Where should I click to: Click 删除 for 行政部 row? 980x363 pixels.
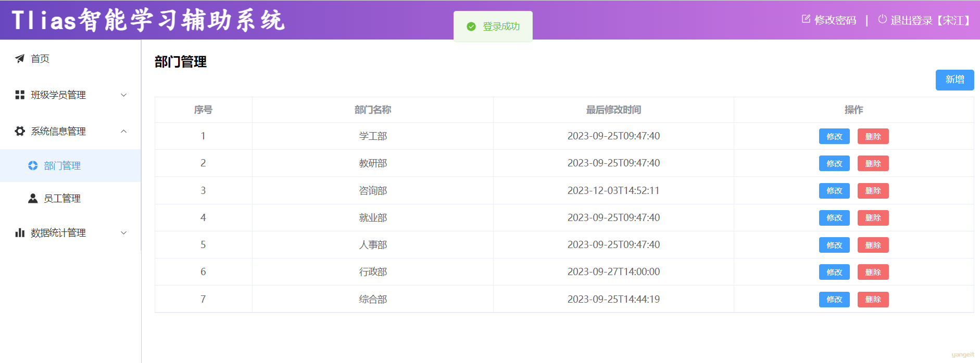click(x=873, y=272)
